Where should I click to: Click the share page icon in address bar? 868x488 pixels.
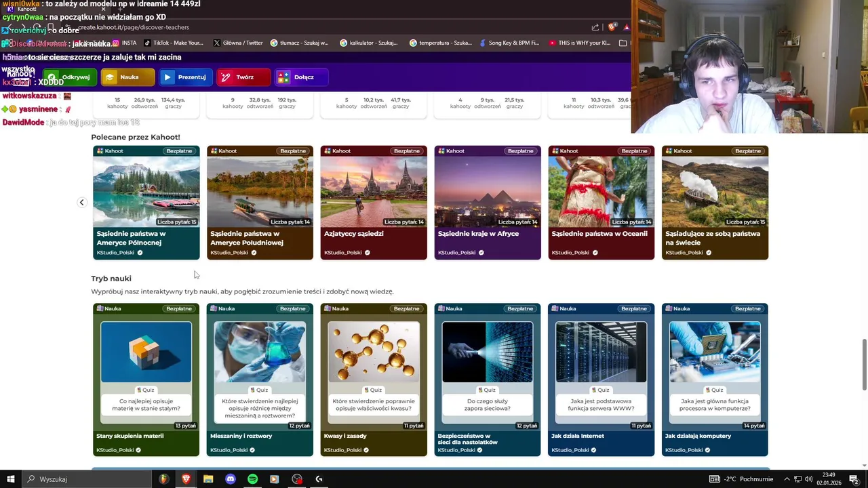pyautogui.click(x=595, y=27)
